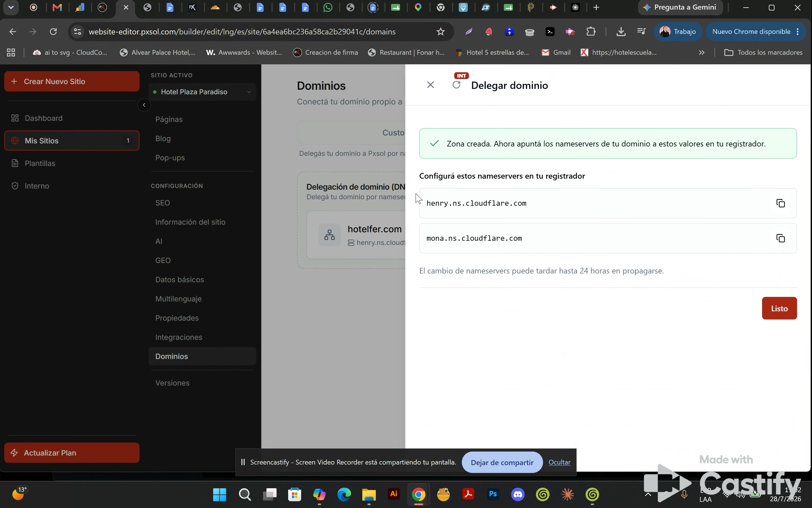Open Multilenguaje settings
This screenshot has width=812, height=508.
pos(202,299)
